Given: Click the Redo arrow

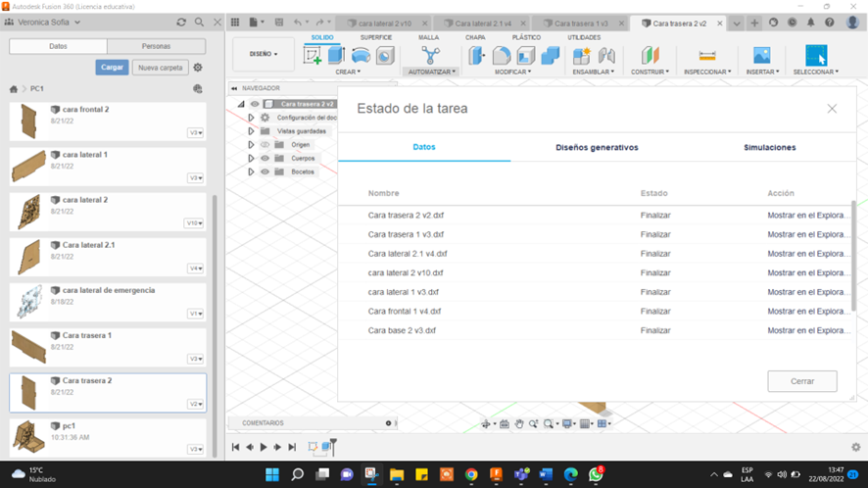Looking at the screenshot, I should [320, 23].
